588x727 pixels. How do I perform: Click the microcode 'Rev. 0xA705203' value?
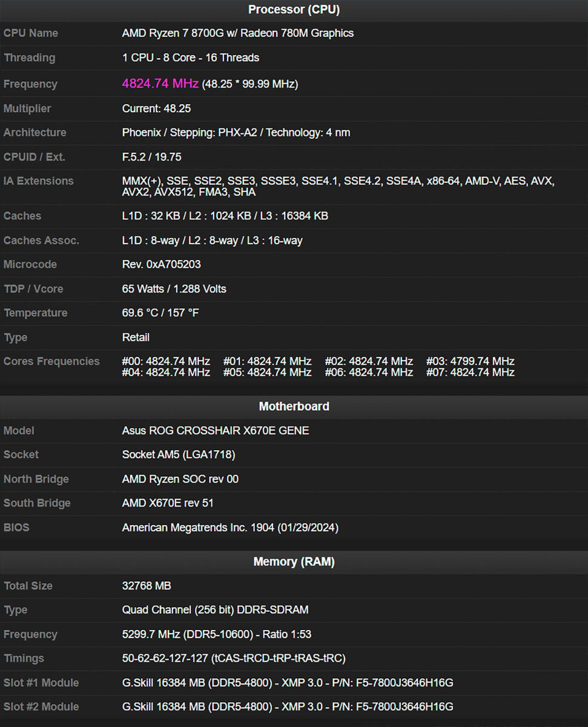(x=162, y=264)
